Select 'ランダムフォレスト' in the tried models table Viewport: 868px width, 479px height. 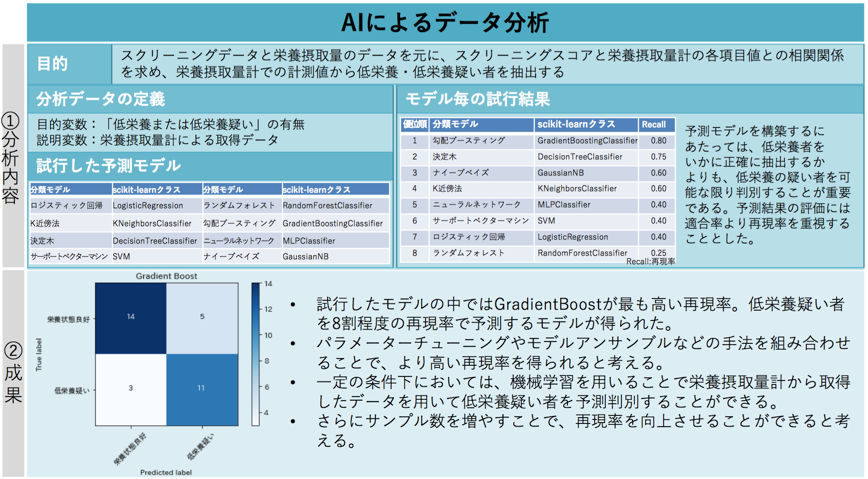[x=239, y=205]
